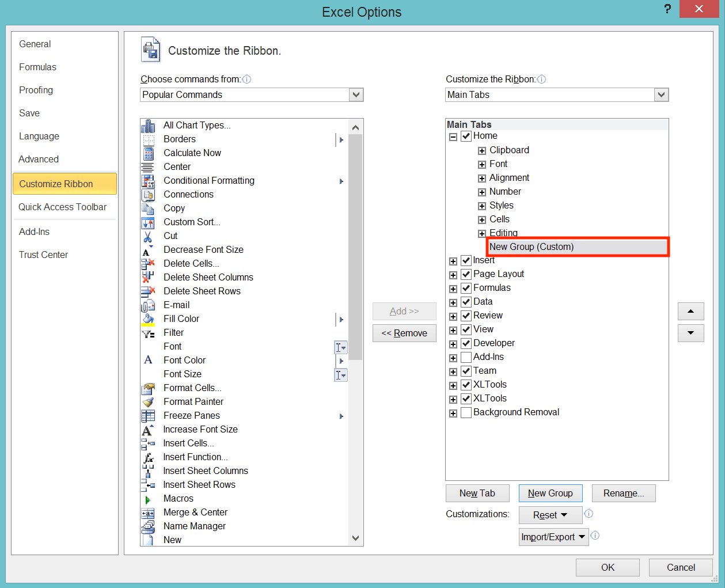Click the Delete Sheet Rows icon
This screenshot has width=725, height=588.
pos(148,291)
